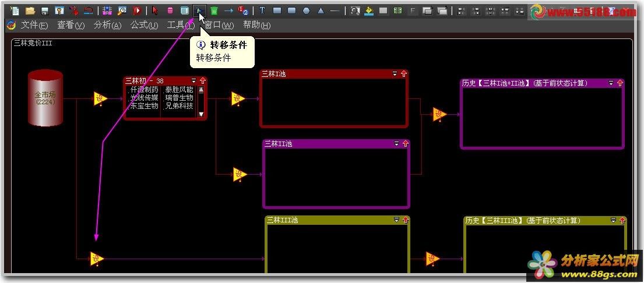Click the red run/play toolbar icon
Image resolution: width=644 pixels, height=283 pixels.
pyautogui.click(x=137, y=10)
